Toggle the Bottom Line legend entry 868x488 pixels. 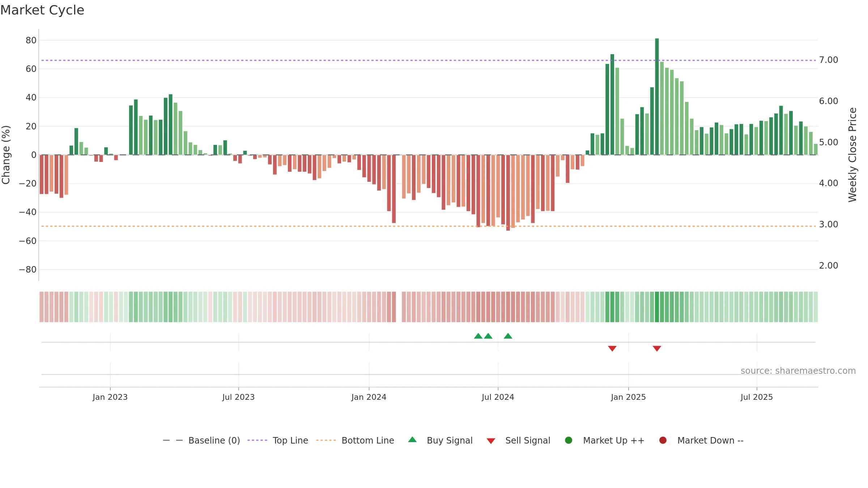[x=355, y=440]
